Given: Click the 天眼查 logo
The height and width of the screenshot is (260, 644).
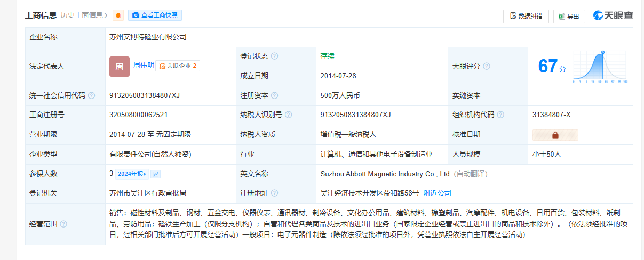Looking at the screenshot, I should [x=613, y=15].
